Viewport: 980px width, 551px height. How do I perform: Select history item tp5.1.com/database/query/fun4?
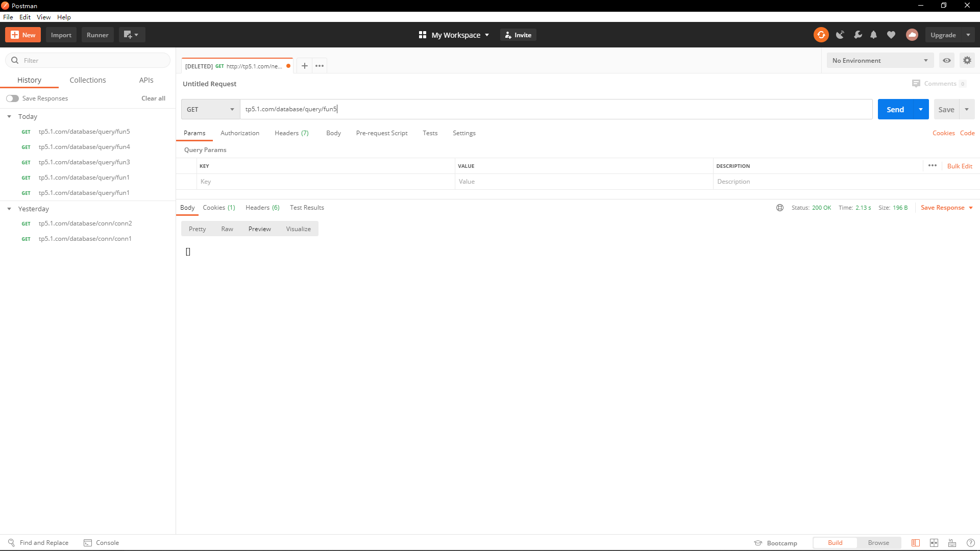point(88,147)
